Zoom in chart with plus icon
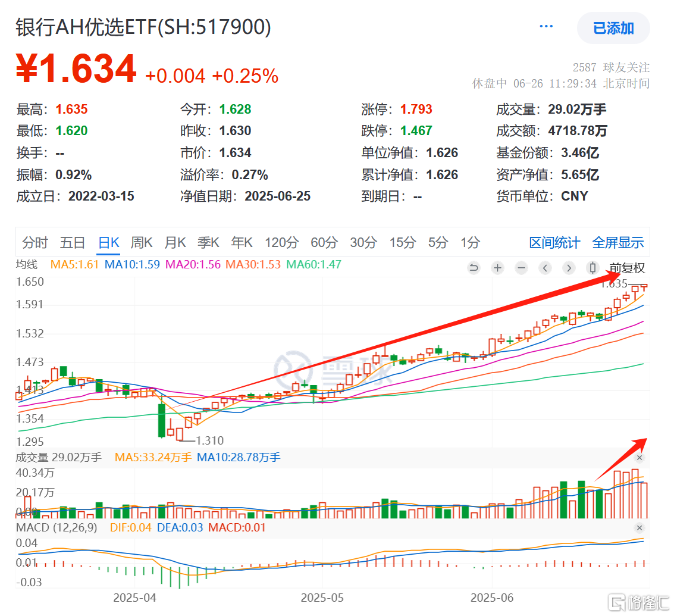The width and height of the screenshot is (674, 616). coord(497,268)
